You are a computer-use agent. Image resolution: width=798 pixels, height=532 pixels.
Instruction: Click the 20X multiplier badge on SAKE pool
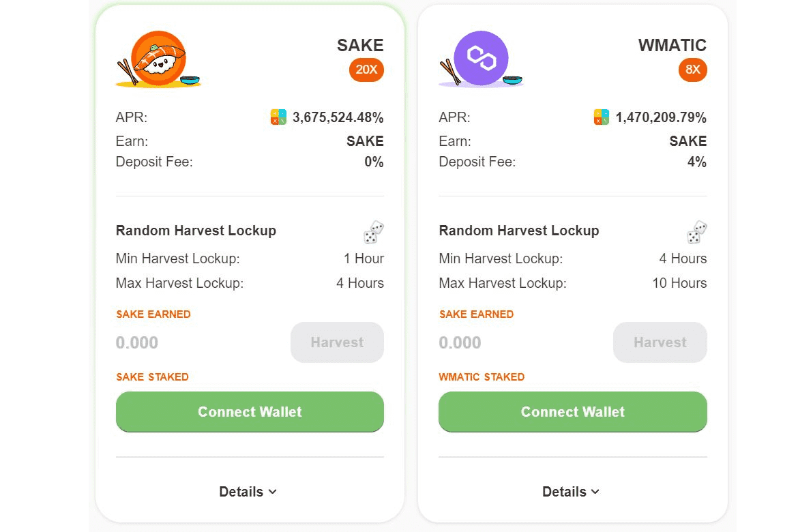coord(366,70)
